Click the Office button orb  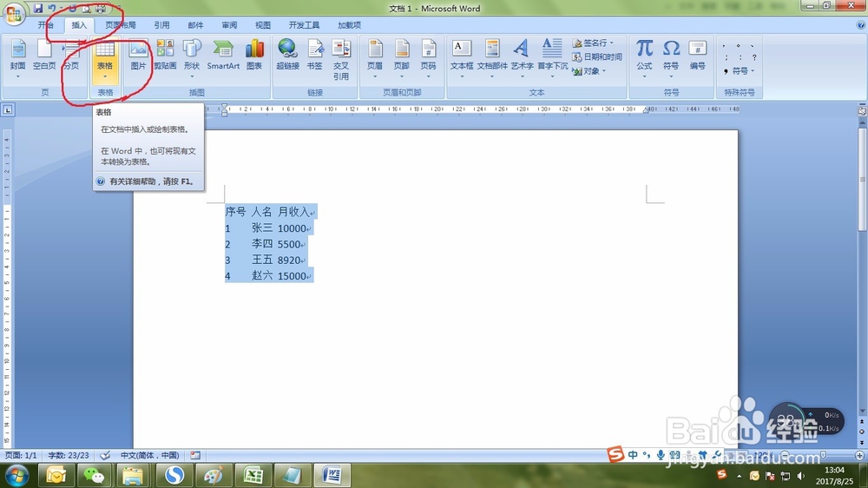click(14, 13)
